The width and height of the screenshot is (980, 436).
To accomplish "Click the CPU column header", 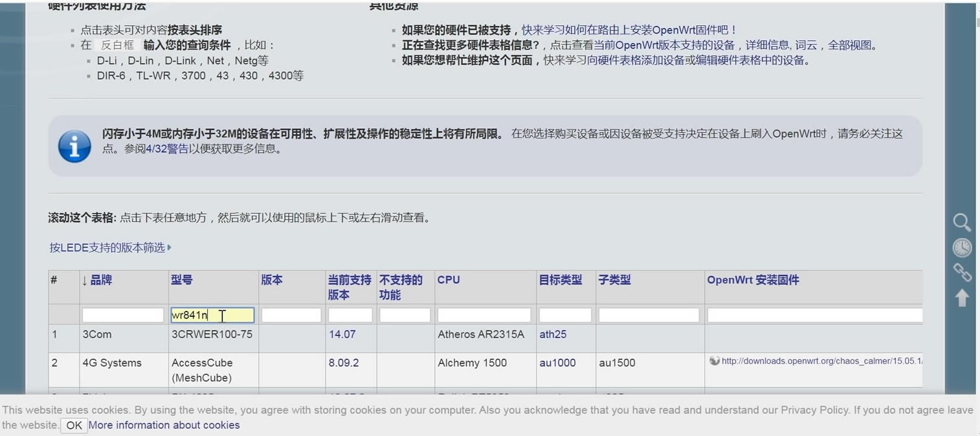I will coord(449,280).
